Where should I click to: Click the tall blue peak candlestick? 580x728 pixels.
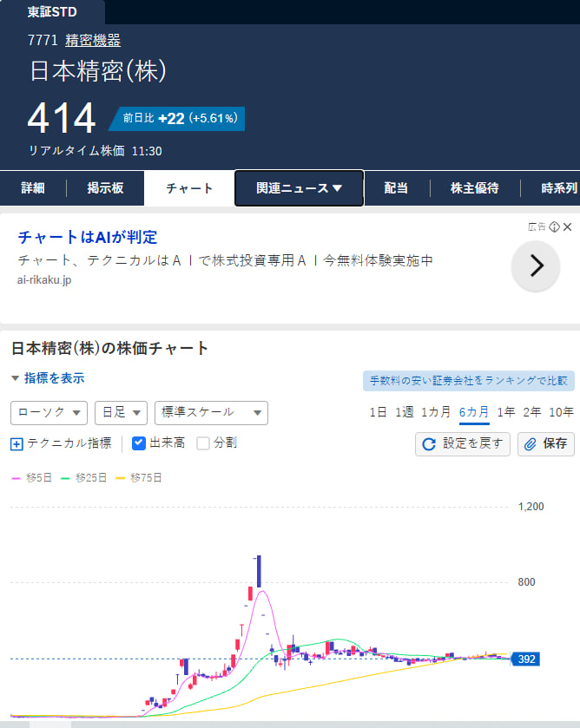[259, 571]
